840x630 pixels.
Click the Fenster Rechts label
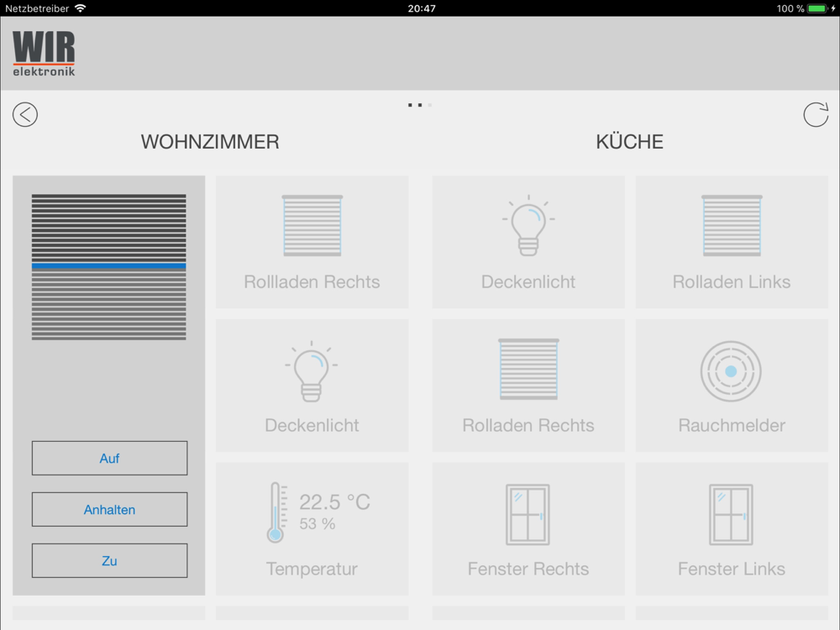[x=528, y=569]
